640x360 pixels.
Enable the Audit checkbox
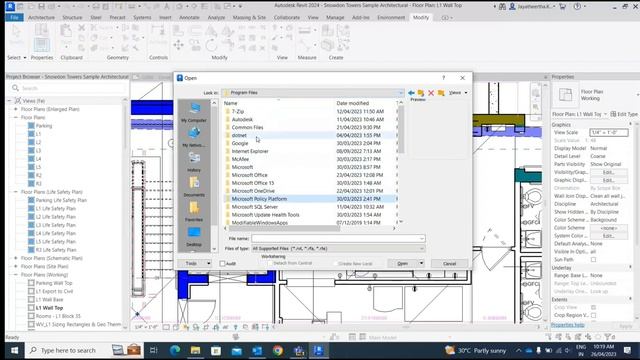point(222,264)
